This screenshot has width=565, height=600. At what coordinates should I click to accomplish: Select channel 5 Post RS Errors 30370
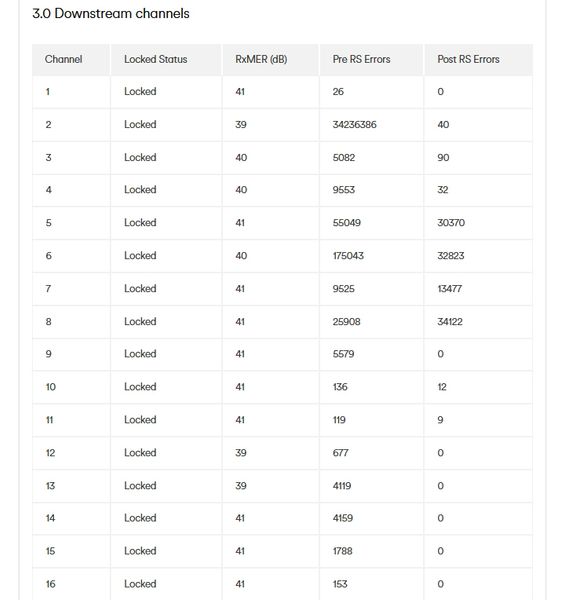(x=451, y=223)
